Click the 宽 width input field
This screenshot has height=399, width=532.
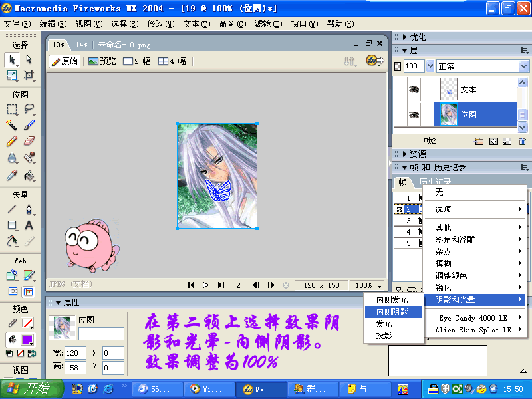click(75, 353)
